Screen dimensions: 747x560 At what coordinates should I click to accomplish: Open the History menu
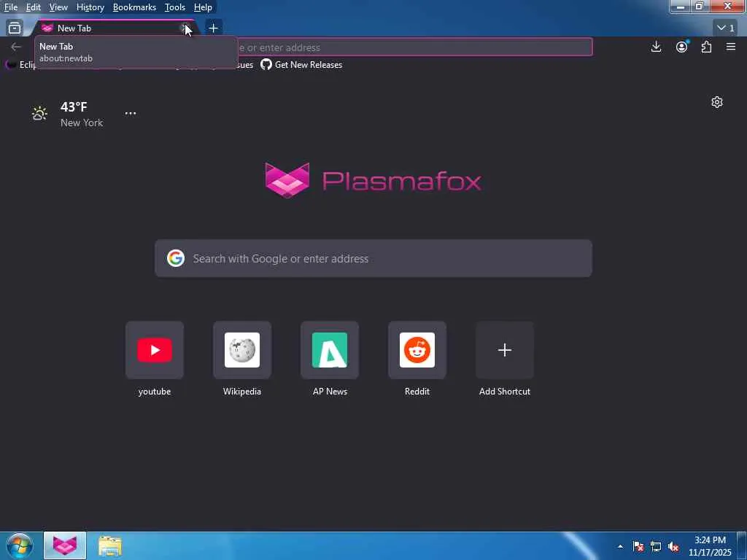coord(90,7)
